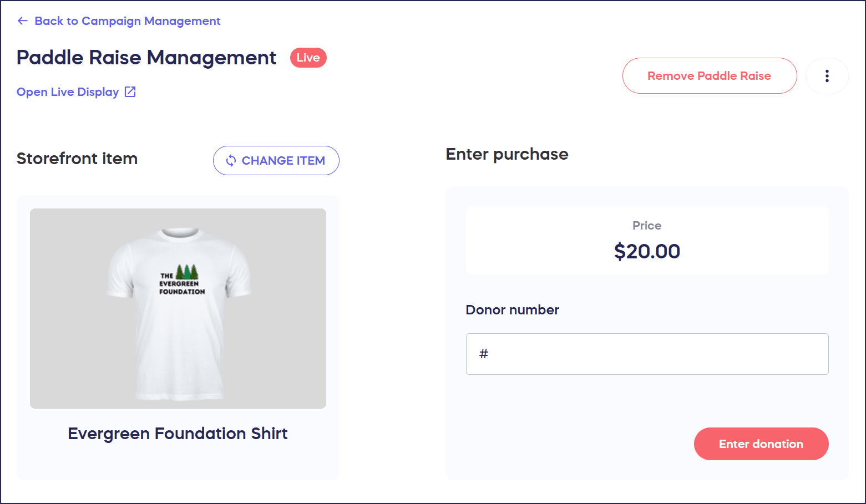
Task: Click the Donor number field label
Action: tap(512, 310)
